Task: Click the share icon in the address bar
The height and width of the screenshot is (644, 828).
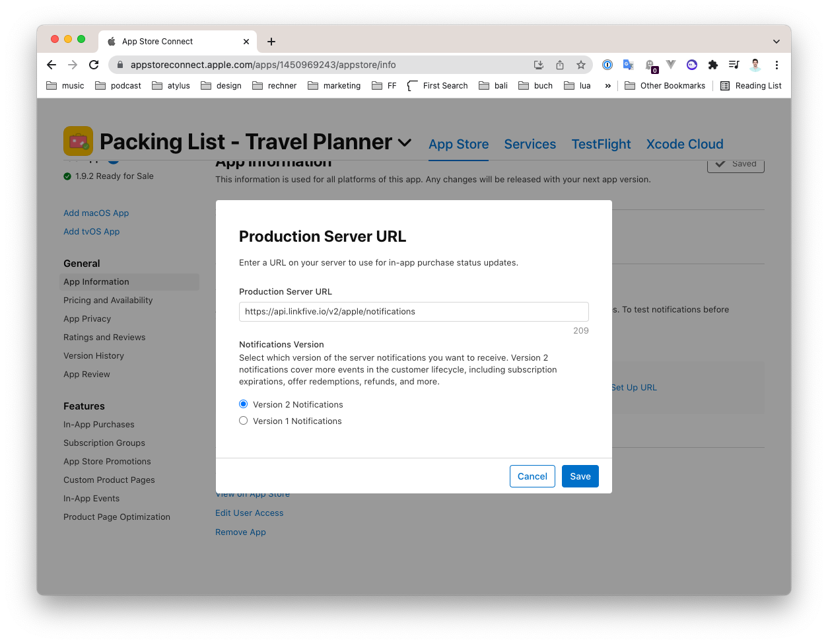Action: coord(560,65)
